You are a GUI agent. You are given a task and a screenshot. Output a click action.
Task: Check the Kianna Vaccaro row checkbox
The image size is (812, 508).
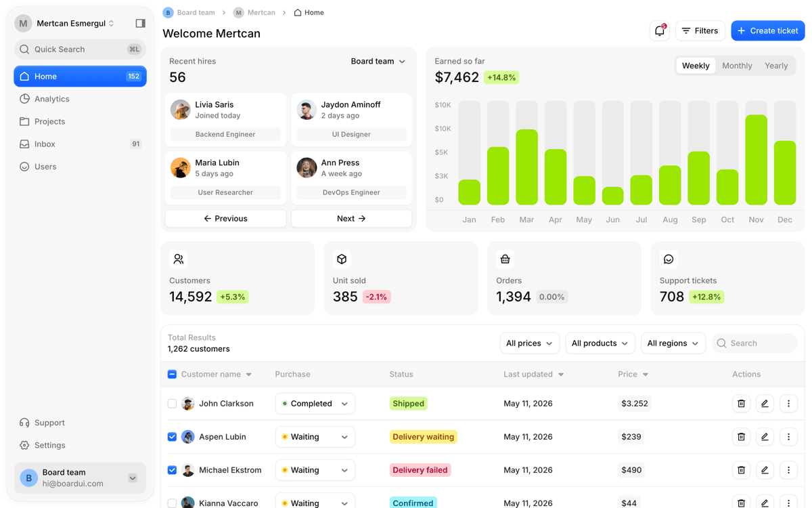[x=172, y=503]
